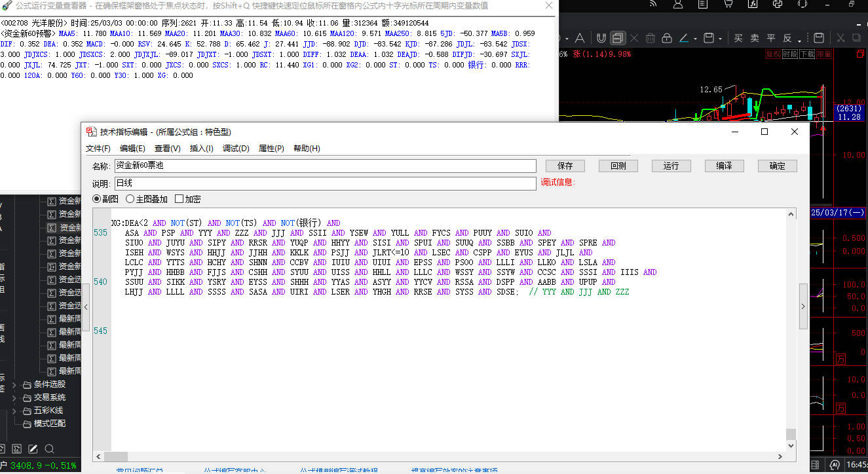Open the 调试(D) menu

click(236, 149)
